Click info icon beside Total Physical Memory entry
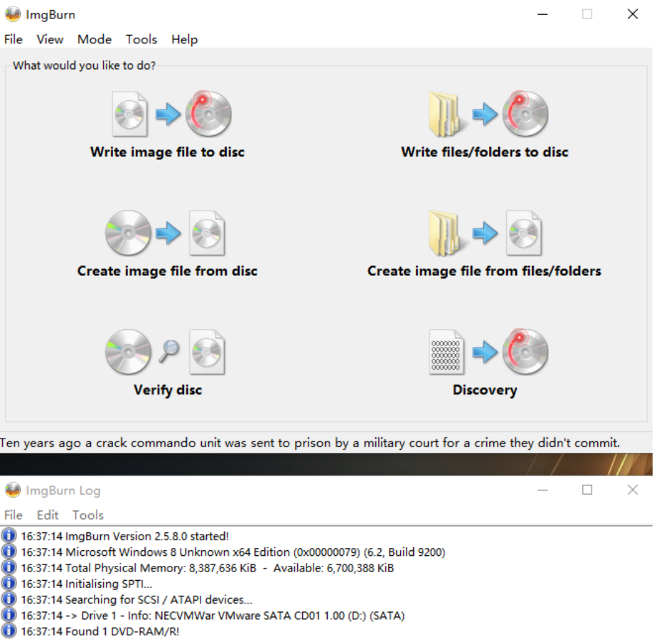 point(9,568)
